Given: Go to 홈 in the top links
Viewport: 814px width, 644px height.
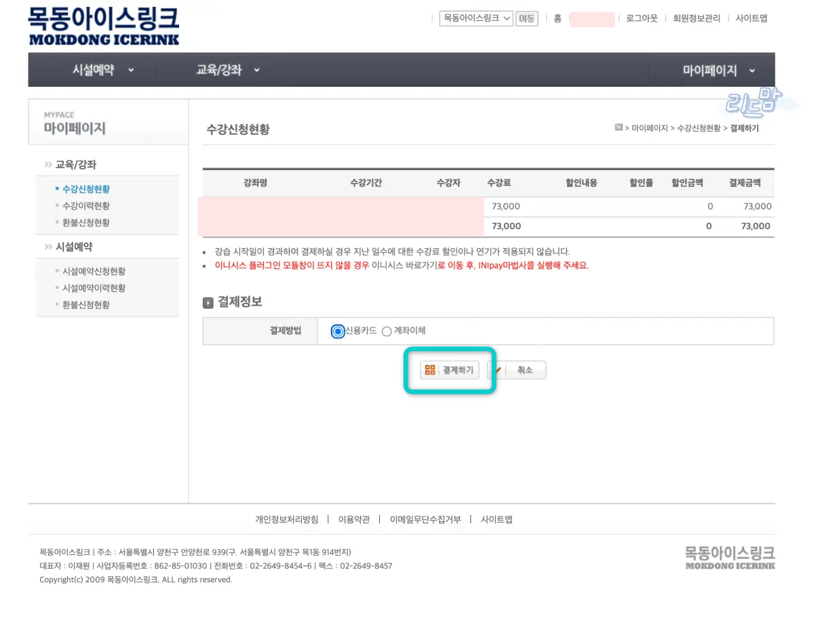Looking at the screenshot, I should pos(558,19).
